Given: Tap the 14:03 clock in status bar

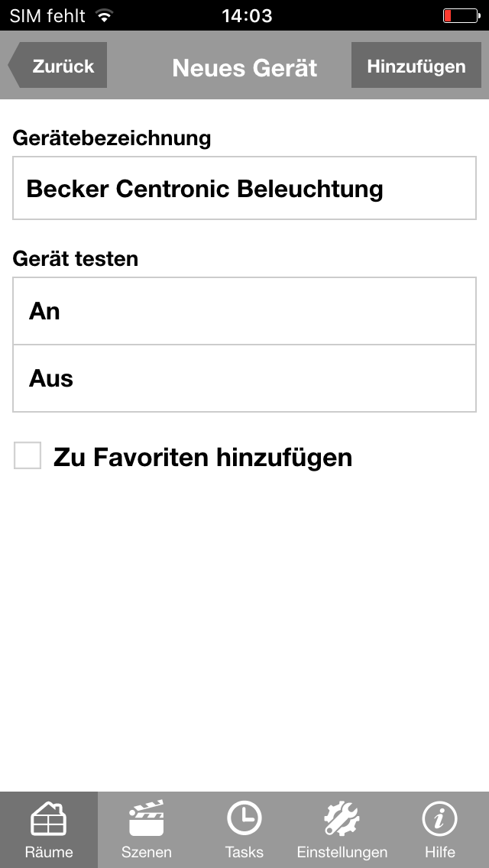Looking at the screenshot, I should [247, 15].
